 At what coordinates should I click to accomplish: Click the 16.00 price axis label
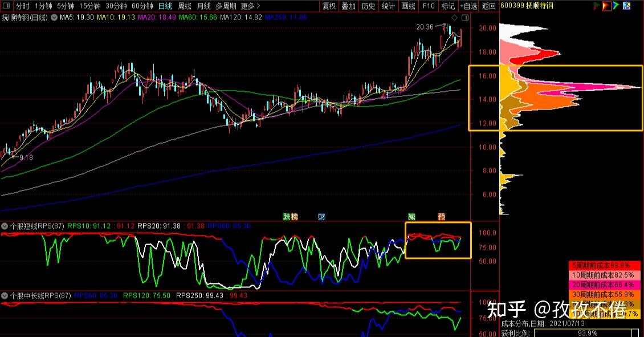(487, 76)
